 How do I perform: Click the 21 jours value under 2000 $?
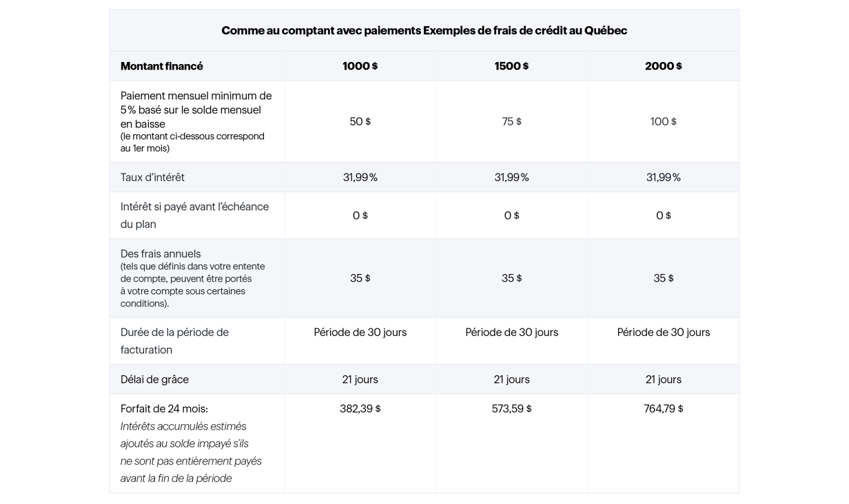point(663,379)
